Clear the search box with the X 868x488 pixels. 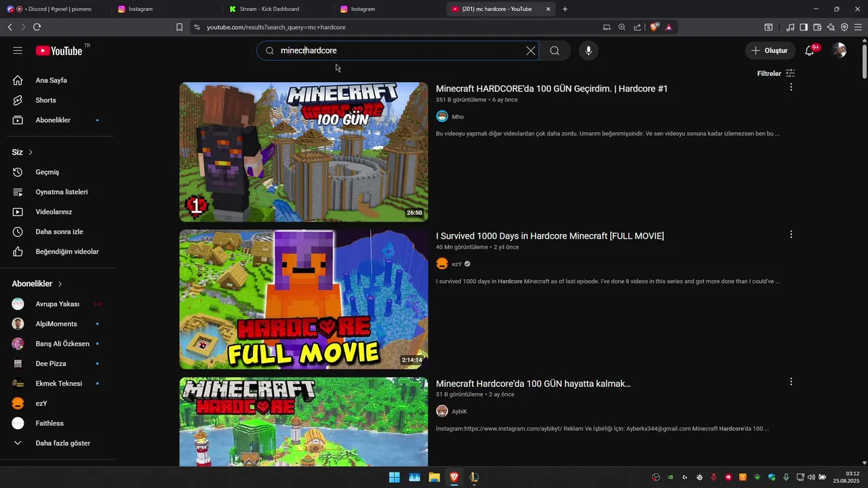click(x=530, y=51)
